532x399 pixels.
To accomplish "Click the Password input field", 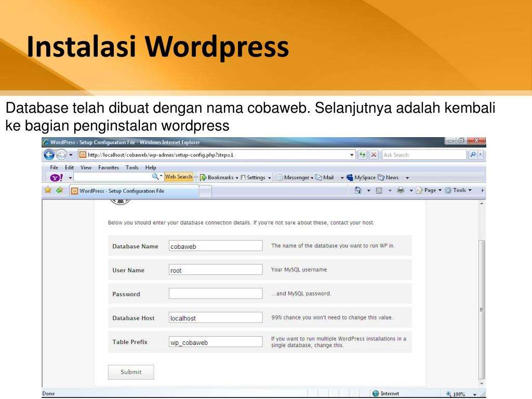I will pyautogui.click(x=216, y=294).
